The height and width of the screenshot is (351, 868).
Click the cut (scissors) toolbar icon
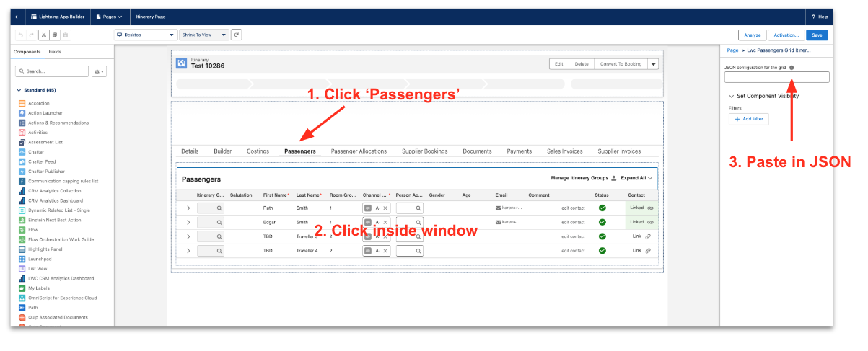pos(43,35)
